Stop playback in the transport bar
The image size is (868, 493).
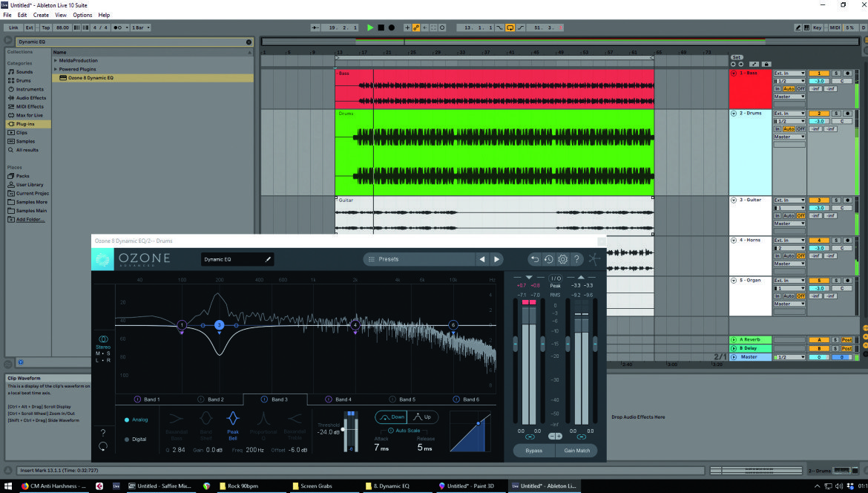pyautogui.click(x=381, y=27)
